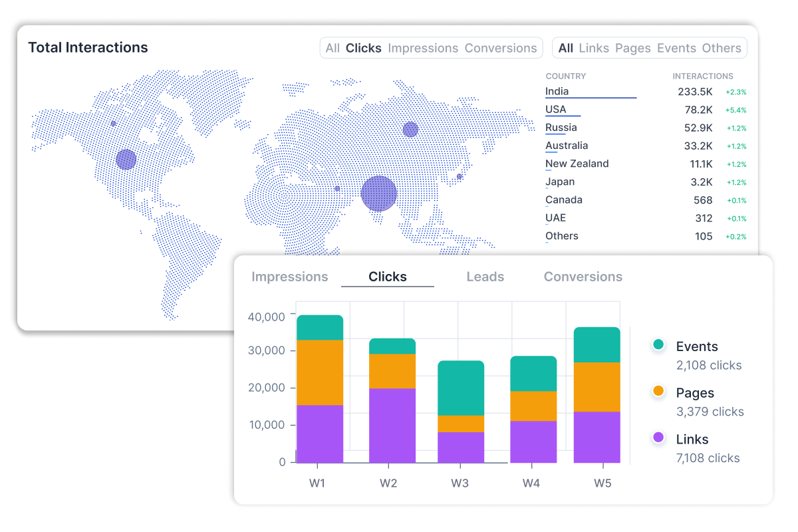Click the +5.4% growth figure

[x=736, y=110]
